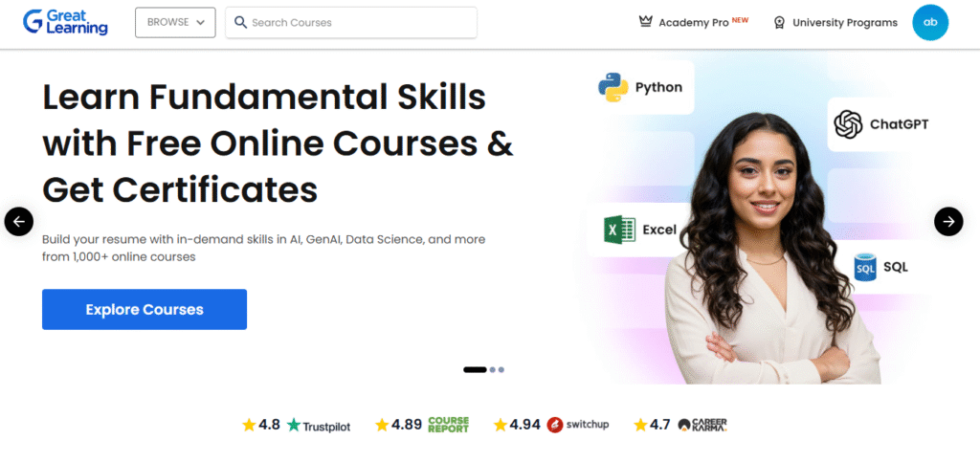This screenshot has height=462, width=980.
Task: Select the SQL database logo card
Action: pos(880,267)
